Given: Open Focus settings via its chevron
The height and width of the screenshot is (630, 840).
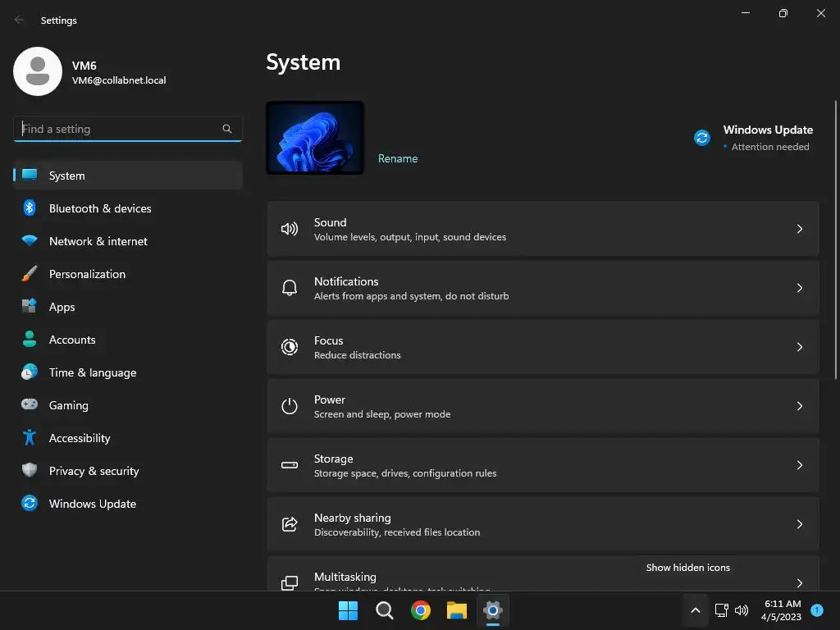Looking at the screenshot, I should [799, 347].
